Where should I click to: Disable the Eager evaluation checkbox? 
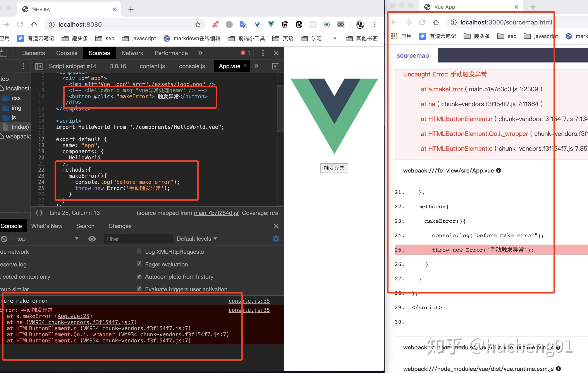pos(139,264)
